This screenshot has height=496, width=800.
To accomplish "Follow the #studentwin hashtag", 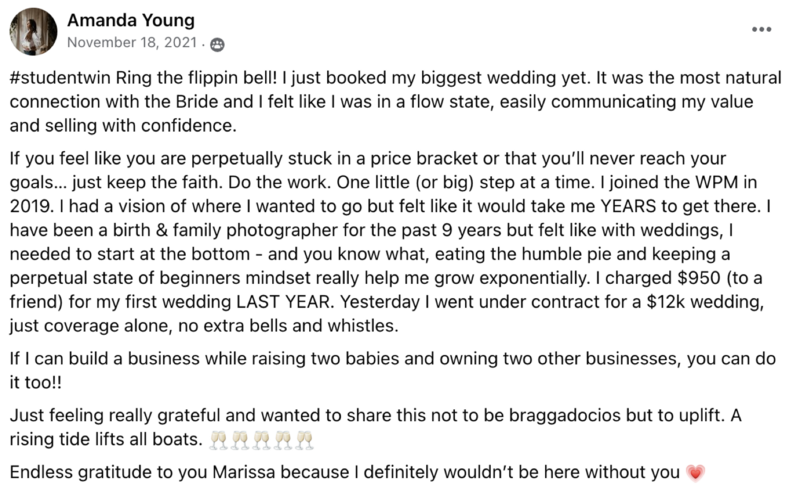I will pos(60,78).
